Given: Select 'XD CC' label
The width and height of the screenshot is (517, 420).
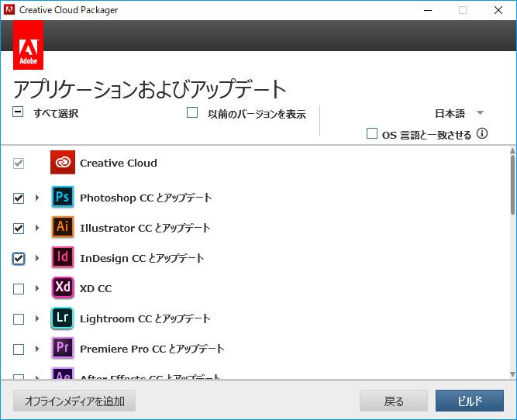Looking at the screenshot, I should [x=96, y=288].
